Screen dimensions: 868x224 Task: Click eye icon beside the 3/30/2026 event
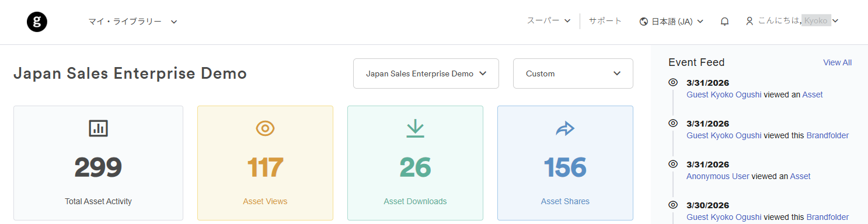tap(672, 205)
